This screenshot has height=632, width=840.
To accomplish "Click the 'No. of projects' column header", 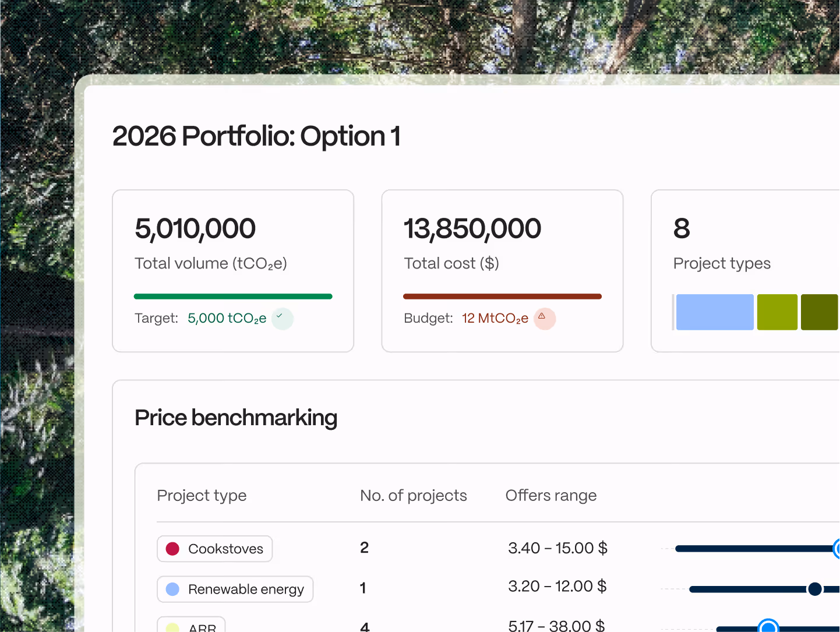I will coord(414,496).
